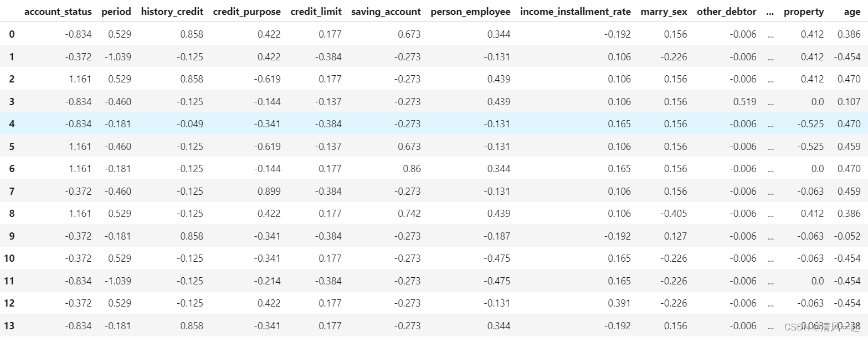Select saving_account value 0.742 in row 8
The height and width of the screenshot is (337, 868).
click(409, 214)
